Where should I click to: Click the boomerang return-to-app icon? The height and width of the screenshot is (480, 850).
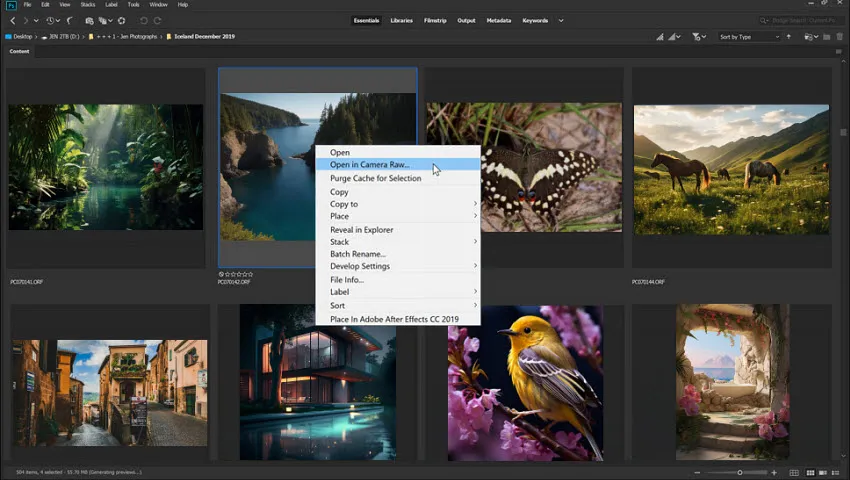point(71,20)
